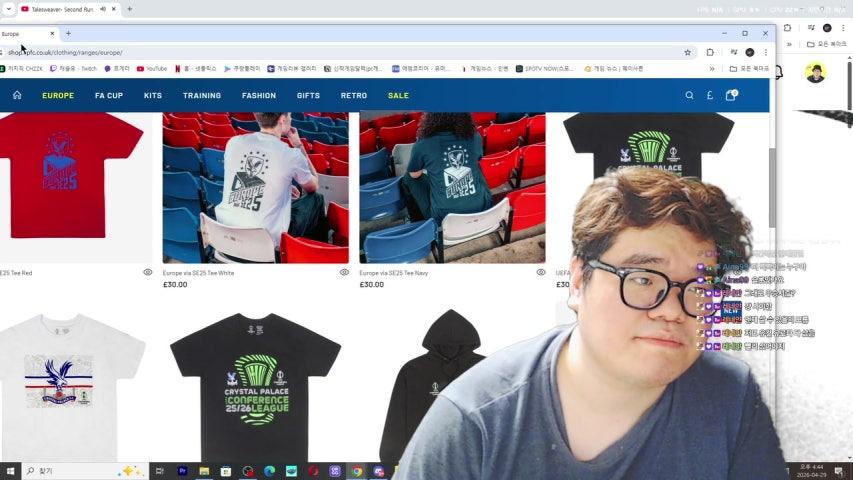The width and height of the screenshot is (853, 480).
Task: Add a new tab in the background window
Action: pyautogui.click(x=129, y=9)
